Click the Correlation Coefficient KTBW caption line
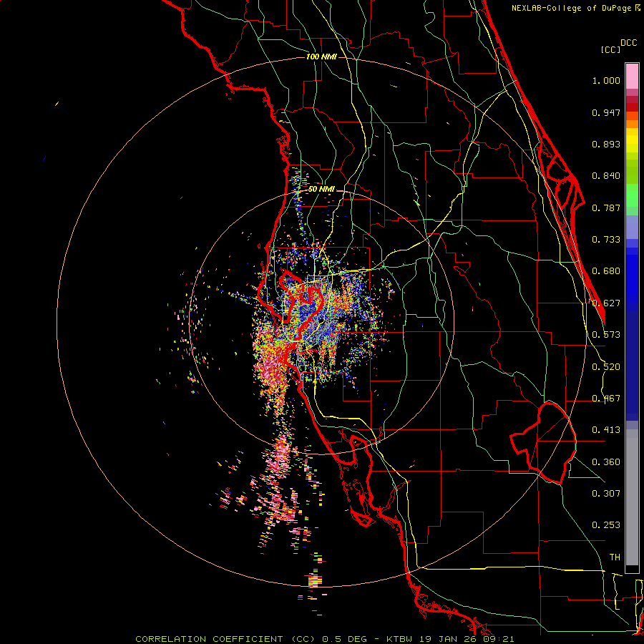This screenshot has width=644, height=644. [324, 639]
